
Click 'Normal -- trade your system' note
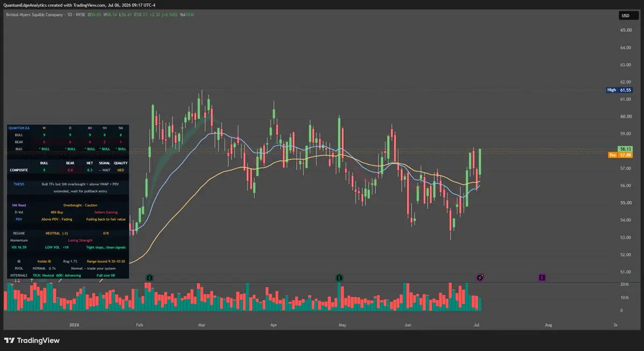tap(93, 268)
